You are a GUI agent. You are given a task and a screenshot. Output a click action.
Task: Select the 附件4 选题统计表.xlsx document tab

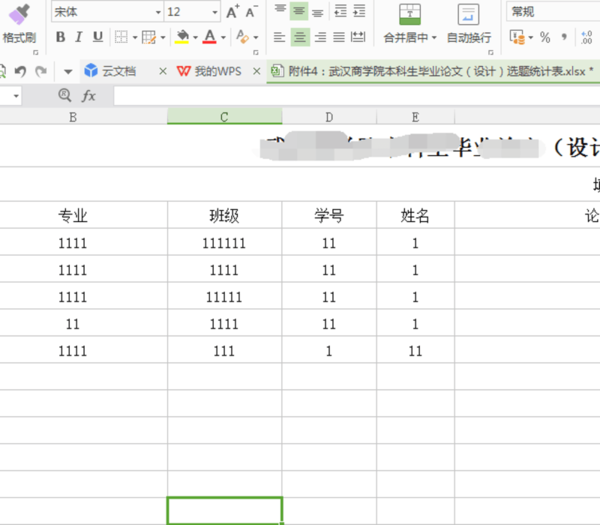432,71
